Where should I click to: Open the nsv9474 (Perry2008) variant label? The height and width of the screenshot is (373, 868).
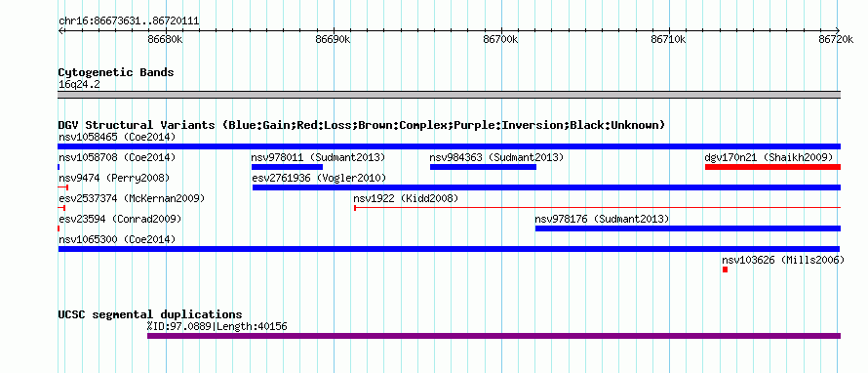[x=114, y=178]
